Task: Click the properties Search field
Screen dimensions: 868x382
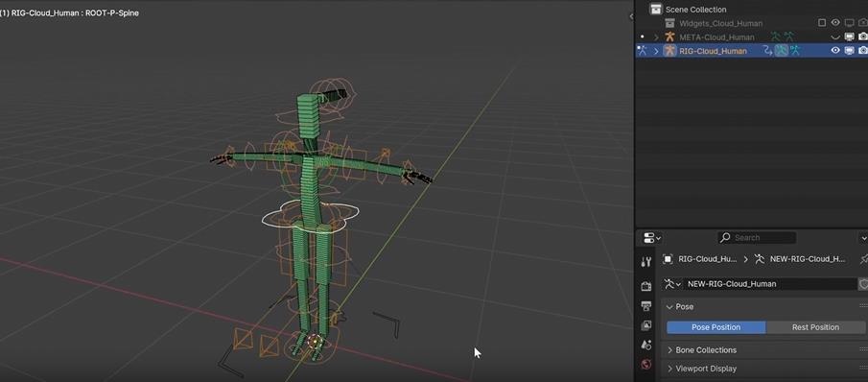Action: click(x=757, y=237)
